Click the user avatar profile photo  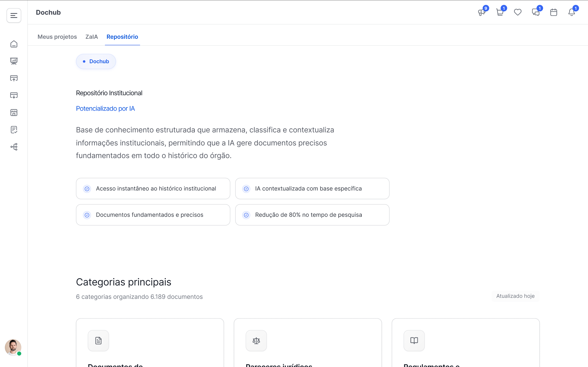point(13,347)
